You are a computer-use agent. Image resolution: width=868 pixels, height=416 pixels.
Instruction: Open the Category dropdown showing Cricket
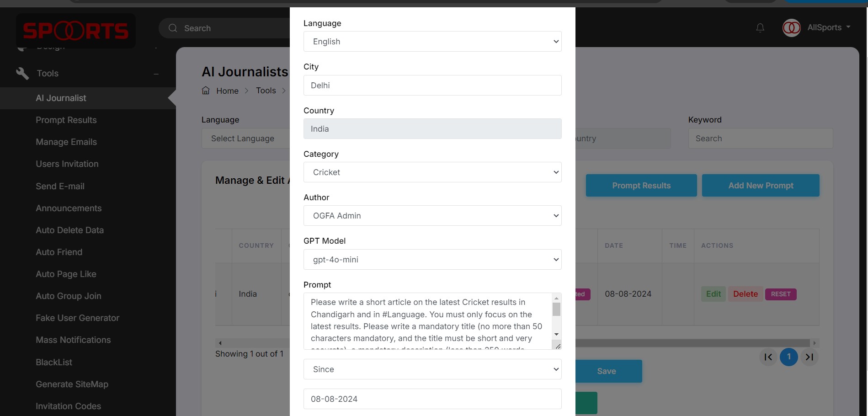tap(432, 172)
